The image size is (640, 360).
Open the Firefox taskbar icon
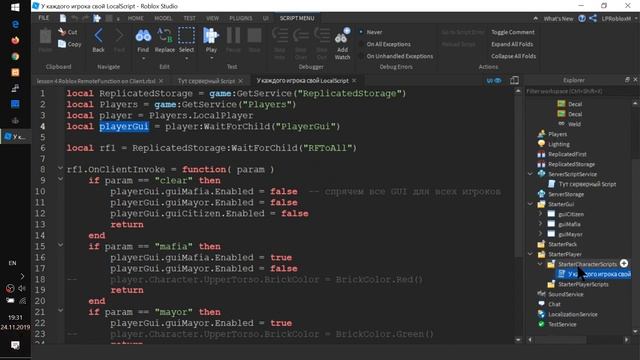15,40
